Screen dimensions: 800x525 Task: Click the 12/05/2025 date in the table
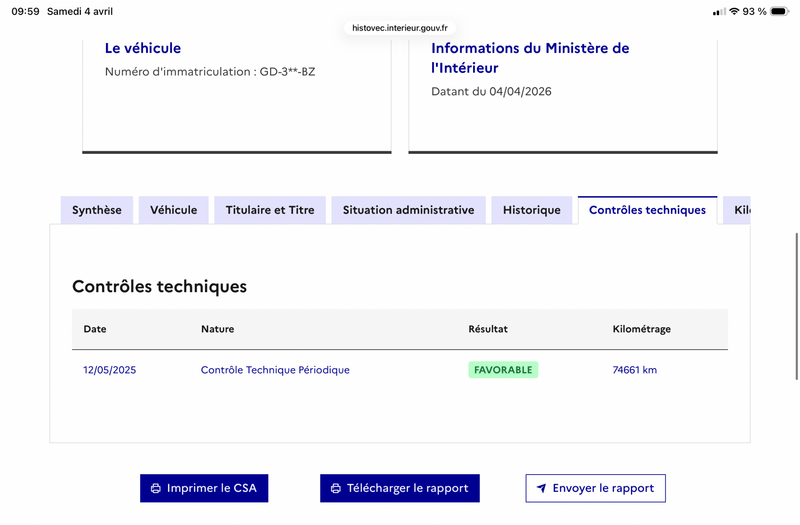point(109,370)
